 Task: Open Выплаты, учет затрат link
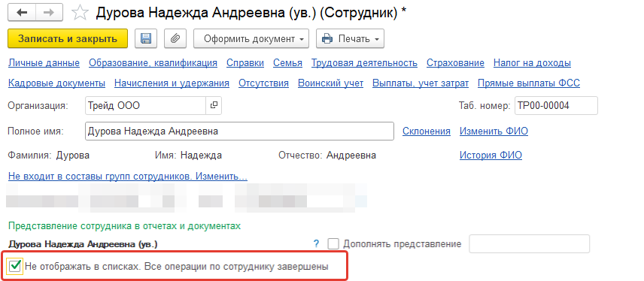(421, 83)
